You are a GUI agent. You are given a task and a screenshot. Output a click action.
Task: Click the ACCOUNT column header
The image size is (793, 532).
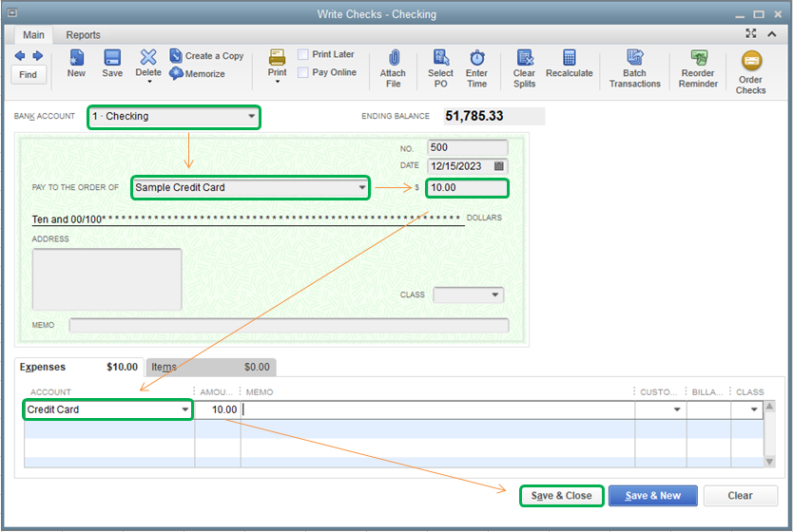[50, 392]
